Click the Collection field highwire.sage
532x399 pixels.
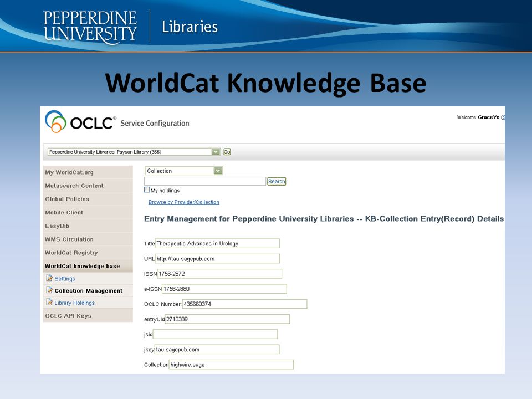231,365
